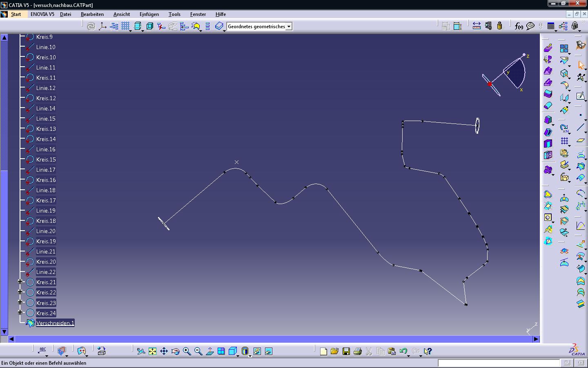Screen dimensions: 588x368
Task: Click tree scrollbar down arrow
Action: coord(4,332)
